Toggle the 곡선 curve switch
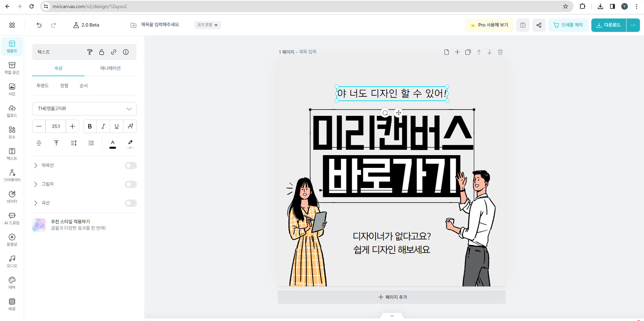This screenshot has height=321, width=644. (x=131, y=203)
